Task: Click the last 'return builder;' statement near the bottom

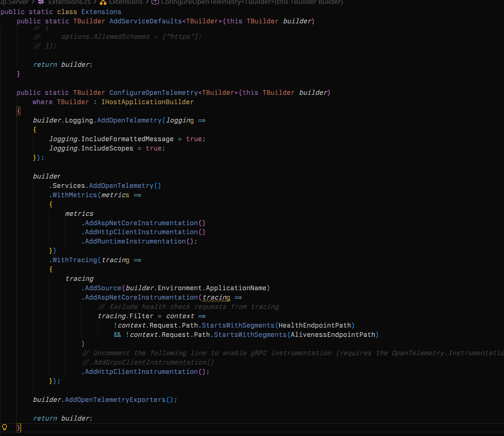Action: coord(63,418)
